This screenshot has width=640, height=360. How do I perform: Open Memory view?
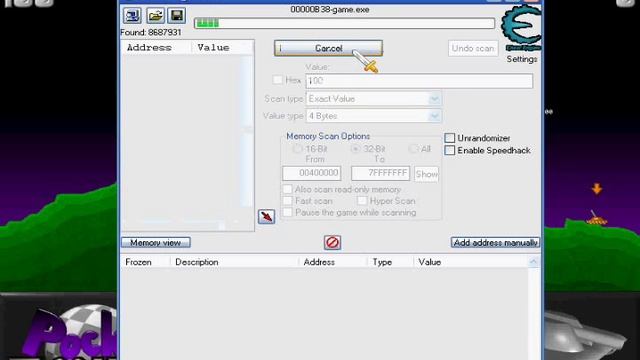point(156,242)
